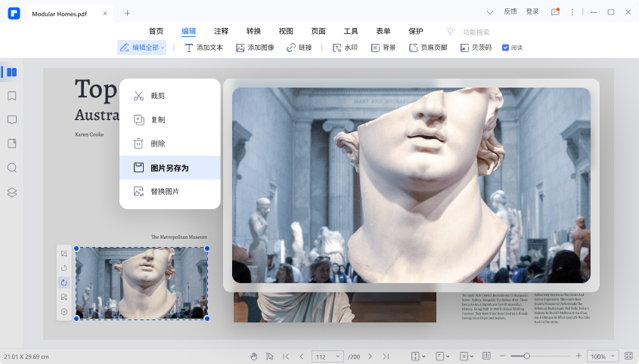Open the layers panel in the sidebar
This screenshot has height=364, width=639.
[11, 192]
